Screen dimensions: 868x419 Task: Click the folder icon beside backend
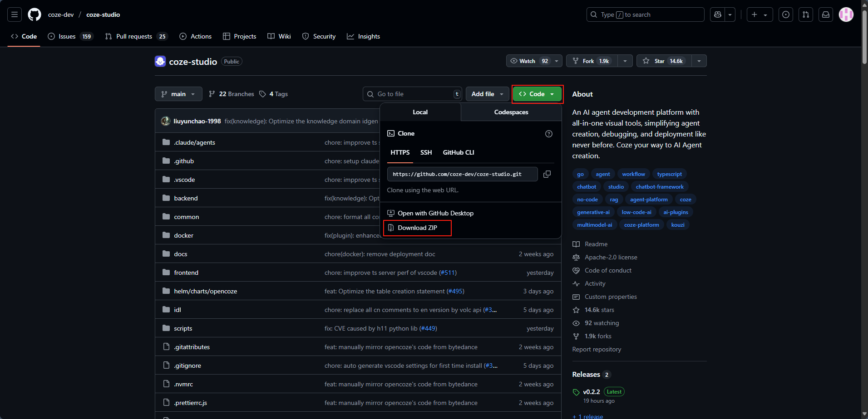[x=166, y=198]
